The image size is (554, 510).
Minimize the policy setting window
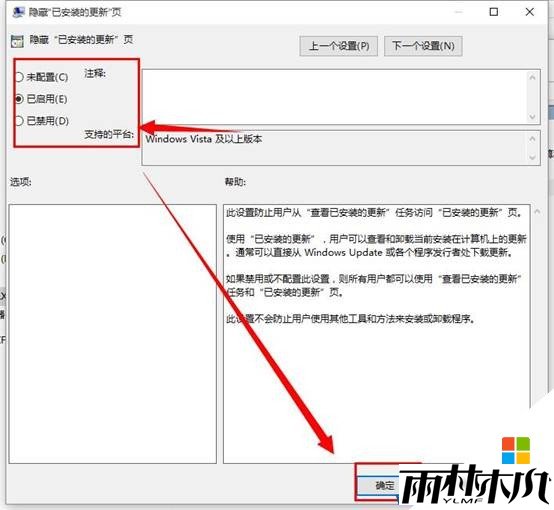coord(459,12)
